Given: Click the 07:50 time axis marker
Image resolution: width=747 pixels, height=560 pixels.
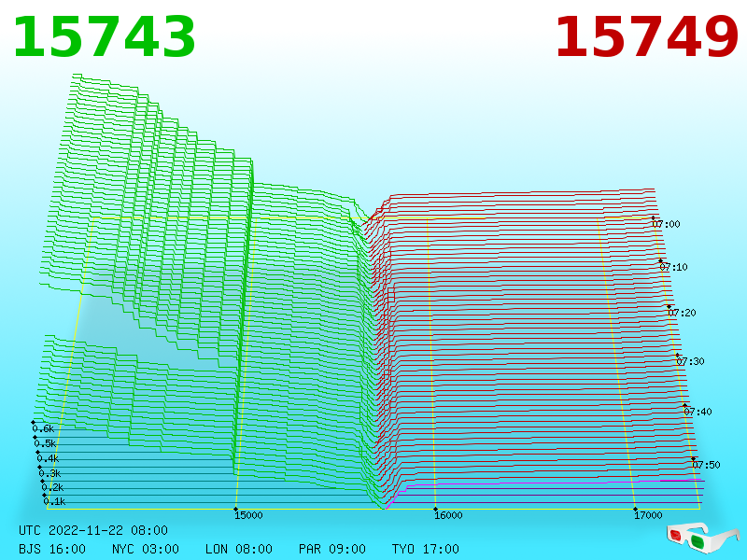Looking at the screenshot, I should (706, 465).
